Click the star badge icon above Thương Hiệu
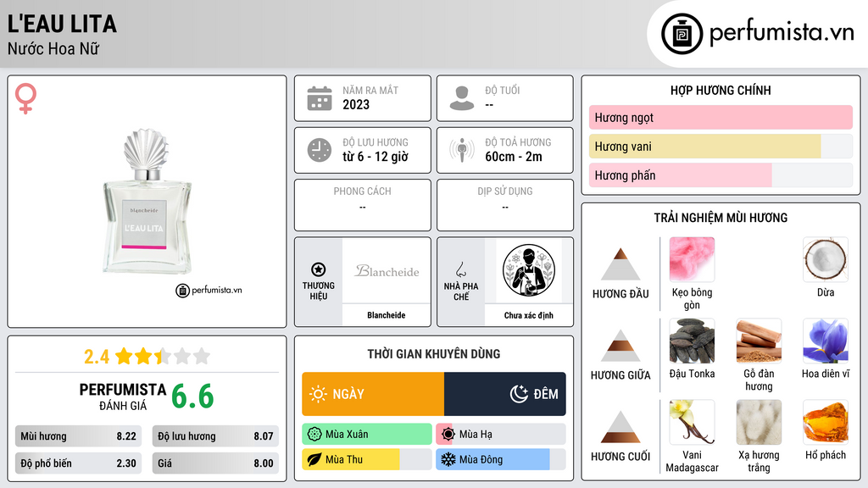The image size is (868, 488). 319,269
